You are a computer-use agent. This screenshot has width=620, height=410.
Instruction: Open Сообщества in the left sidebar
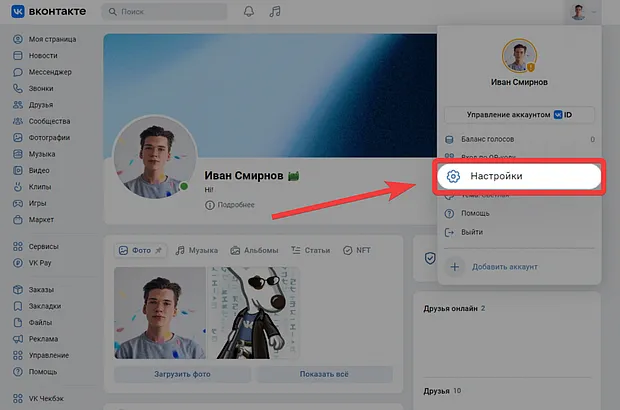(49, 121)
